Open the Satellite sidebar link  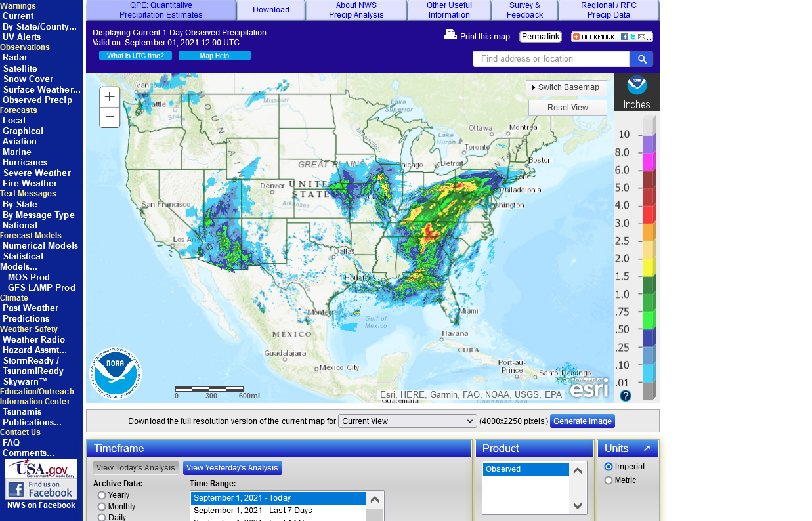click(x=20, y=68)
